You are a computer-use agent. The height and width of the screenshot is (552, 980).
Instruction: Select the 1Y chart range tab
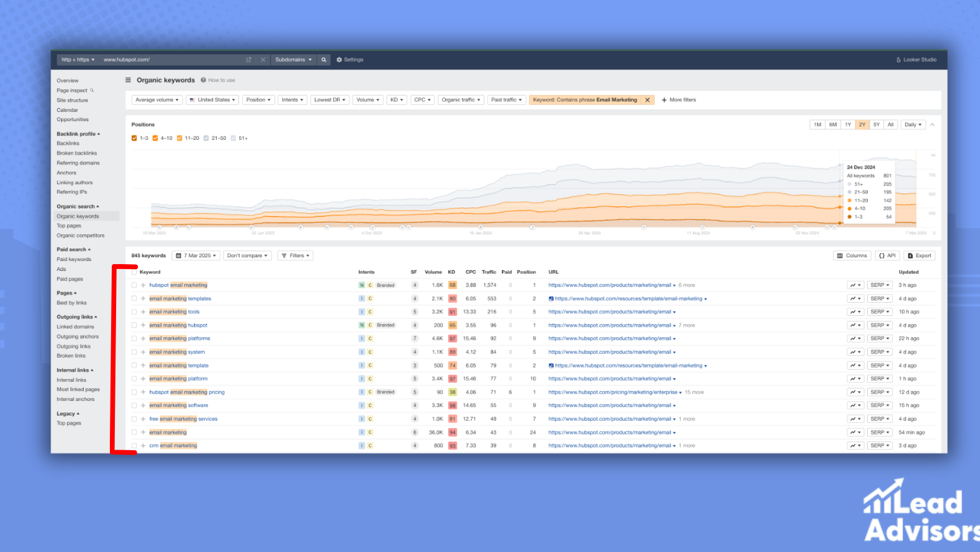[x=848, y=125]
